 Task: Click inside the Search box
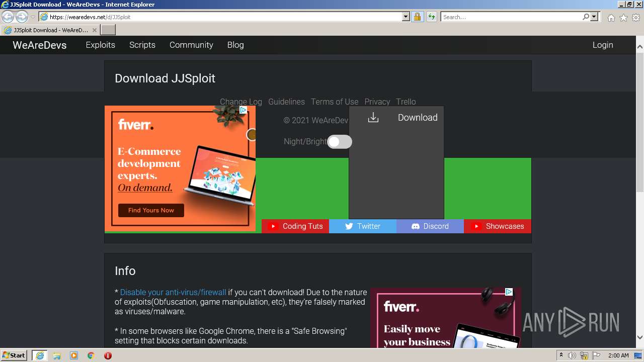tap(511, 17)
